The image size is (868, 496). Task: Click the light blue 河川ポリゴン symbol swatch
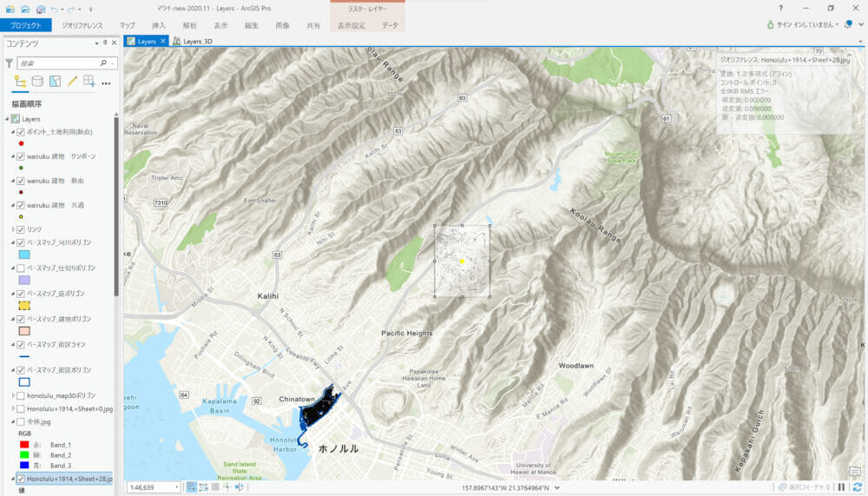[24, 255]
